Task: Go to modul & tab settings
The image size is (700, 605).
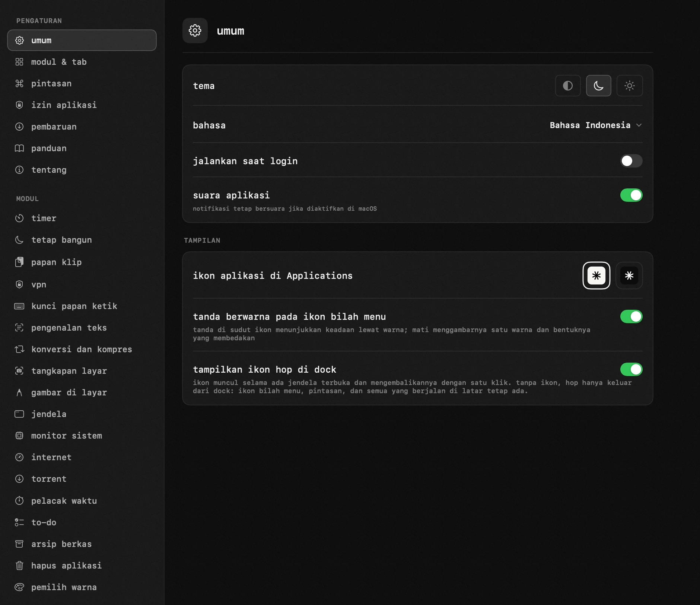Action: (82, 62)
